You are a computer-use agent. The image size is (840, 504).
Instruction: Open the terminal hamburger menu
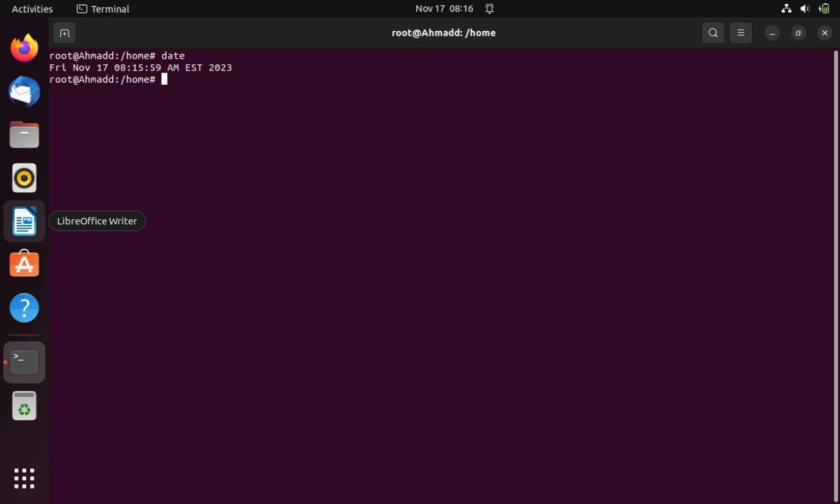click(741, 33)
